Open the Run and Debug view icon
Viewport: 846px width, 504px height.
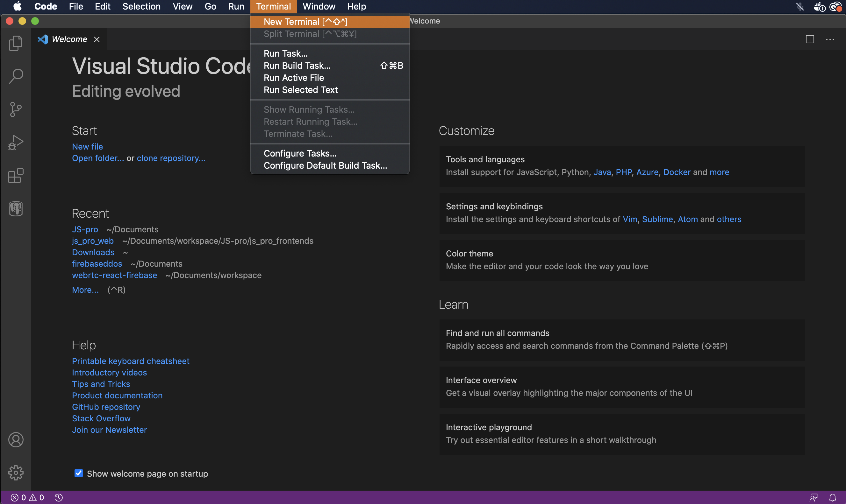[16, 143]
